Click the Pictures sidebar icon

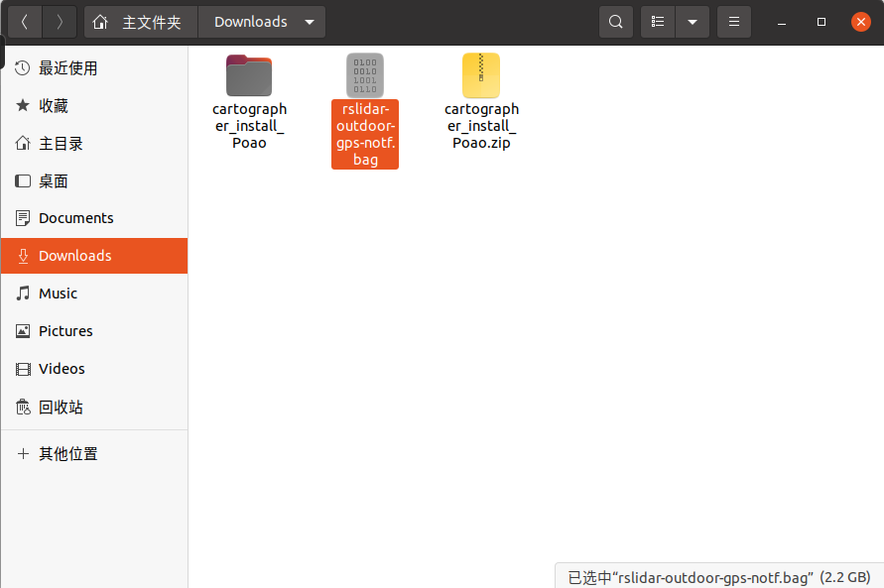pos(23,331)
